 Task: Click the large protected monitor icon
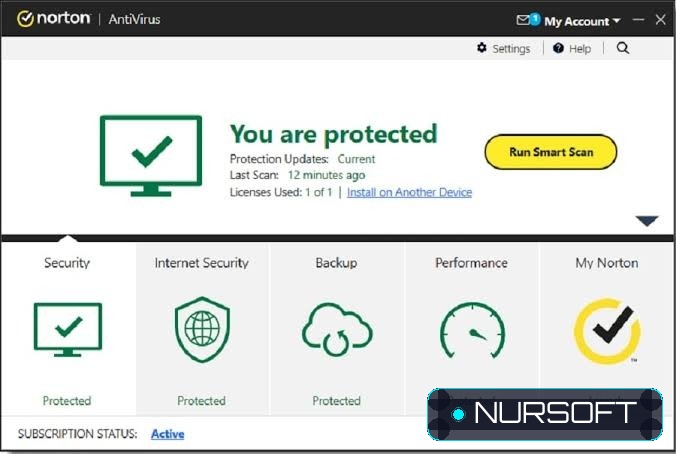[x=151, y=156]
